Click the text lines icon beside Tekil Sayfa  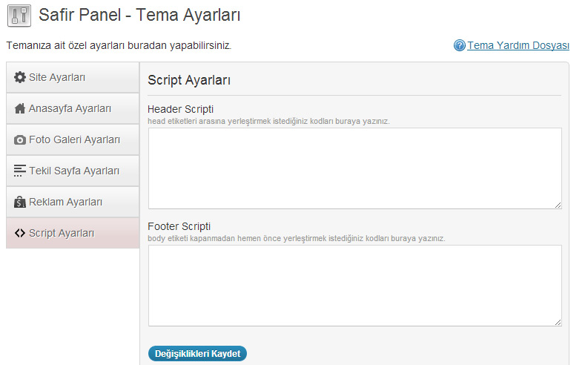pyautogui.click(x=20, y=171)
